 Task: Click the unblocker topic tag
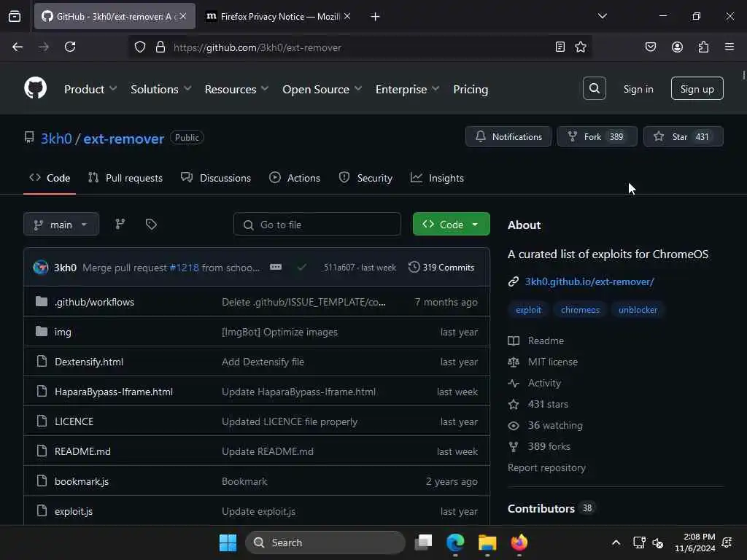click(x=638, y=309)
